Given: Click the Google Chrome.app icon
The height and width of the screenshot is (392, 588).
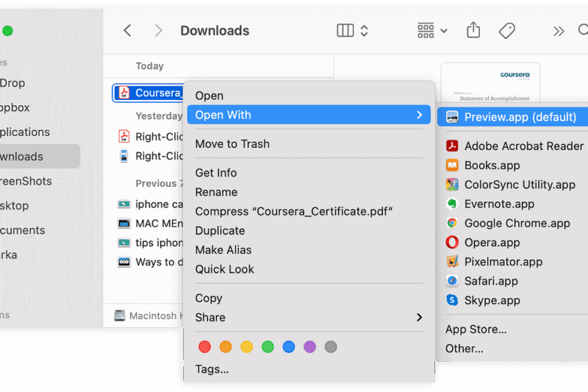Looking at the screenshot, I should (452, 223).
